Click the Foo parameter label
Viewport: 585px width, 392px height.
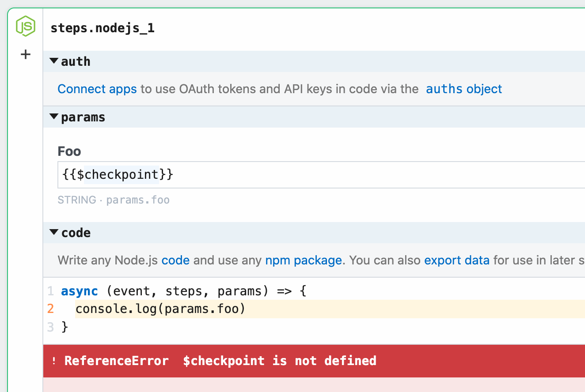pyautogui.click(x=69, y=151)
